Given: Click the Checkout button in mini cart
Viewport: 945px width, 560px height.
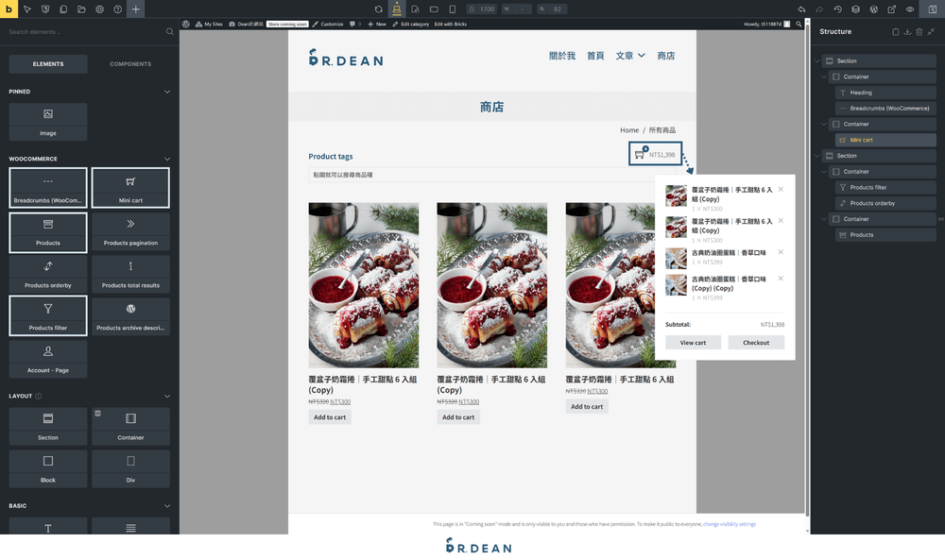Looking at the screenshot, I should tap(756, 343).
